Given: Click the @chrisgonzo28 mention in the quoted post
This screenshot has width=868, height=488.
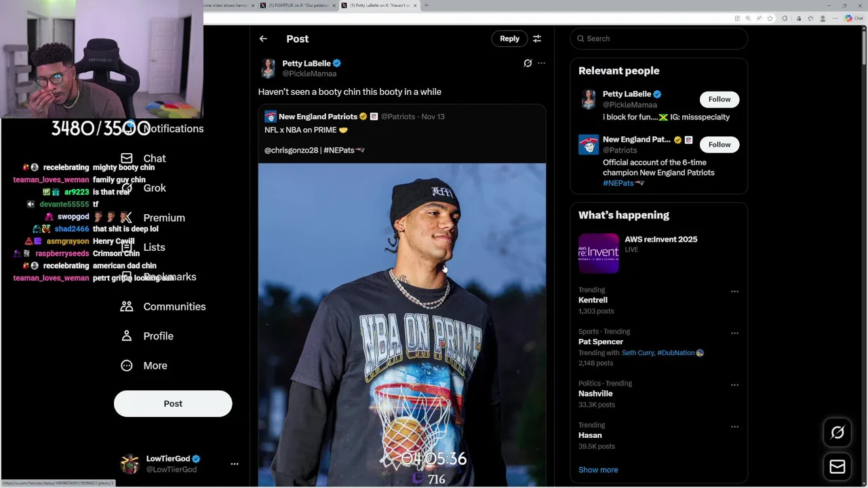Looking at the screenshot, I should pyautogui.click(x=291, y=150).
